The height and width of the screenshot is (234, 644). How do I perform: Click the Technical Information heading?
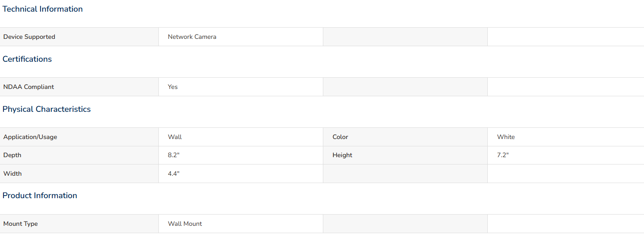43,9
